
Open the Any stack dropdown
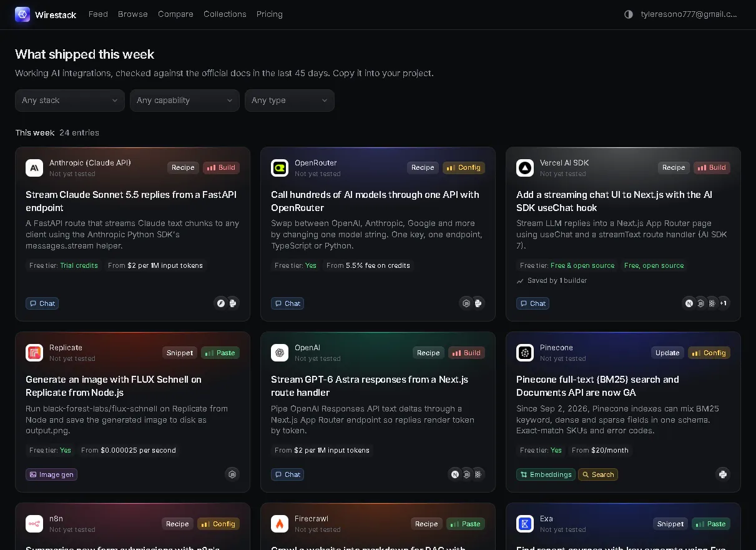[x=70, y=101]
